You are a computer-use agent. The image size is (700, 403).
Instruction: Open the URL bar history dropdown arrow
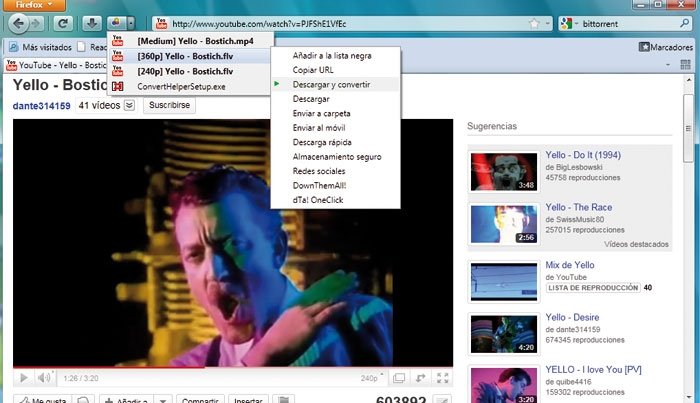click(x=547, y=24)
